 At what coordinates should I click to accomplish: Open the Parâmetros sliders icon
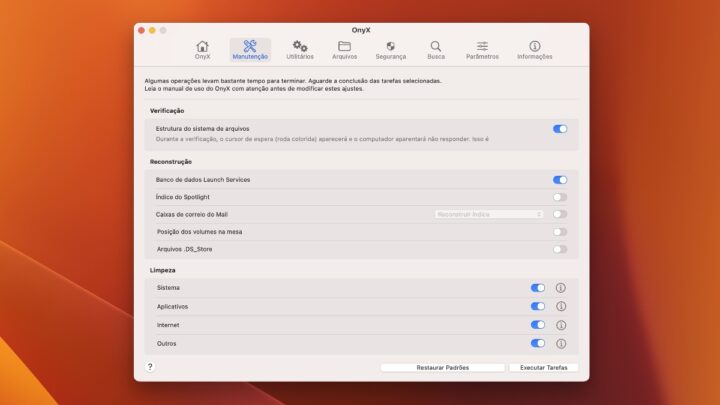pos(482,46)
